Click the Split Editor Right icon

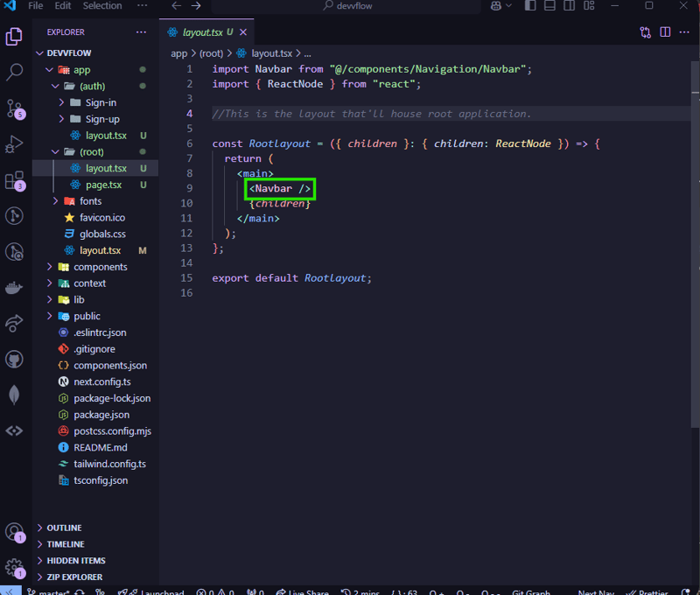pyautogui.click(x=665, y=32)
